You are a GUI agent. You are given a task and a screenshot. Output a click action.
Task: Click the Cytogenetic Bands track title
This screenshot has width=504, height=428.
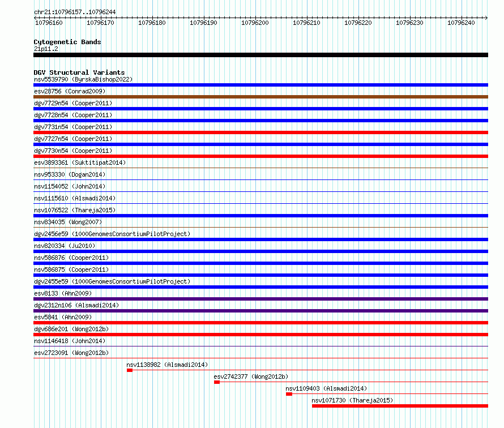click(67, 42)
